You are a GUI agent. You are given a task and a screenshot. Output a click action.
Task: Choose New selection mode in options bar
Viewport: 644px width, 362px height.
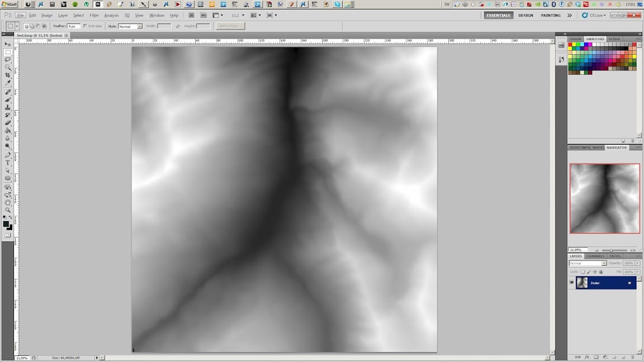(x=26, y=26)
